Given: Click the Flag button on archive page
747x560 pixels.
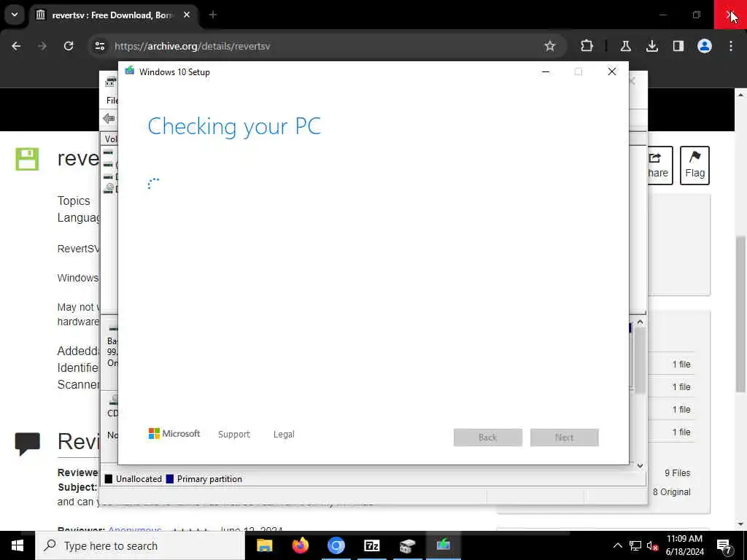Looking at the screenshot, I should pos(694,166).
